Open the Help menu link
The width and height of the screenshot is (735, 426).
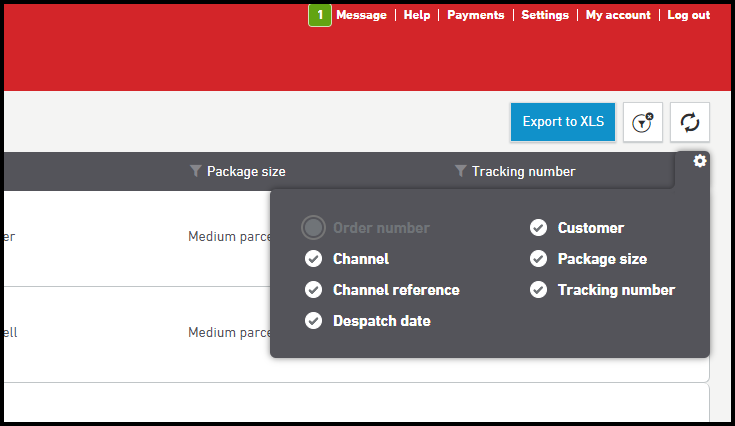pos(417,15)
